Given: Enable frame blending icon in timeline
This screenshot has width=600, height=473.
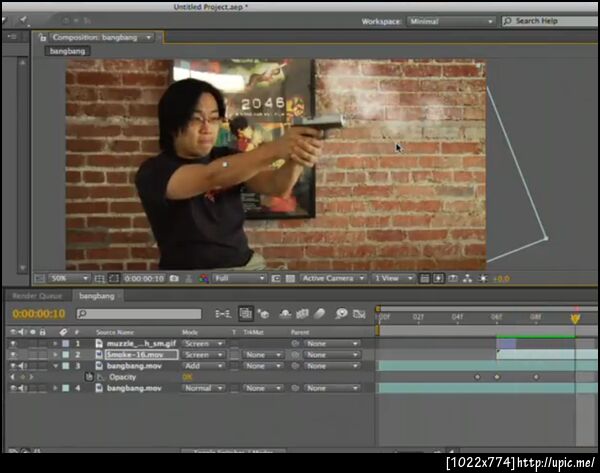Looking at the screenshot, I should pos(302,314).
